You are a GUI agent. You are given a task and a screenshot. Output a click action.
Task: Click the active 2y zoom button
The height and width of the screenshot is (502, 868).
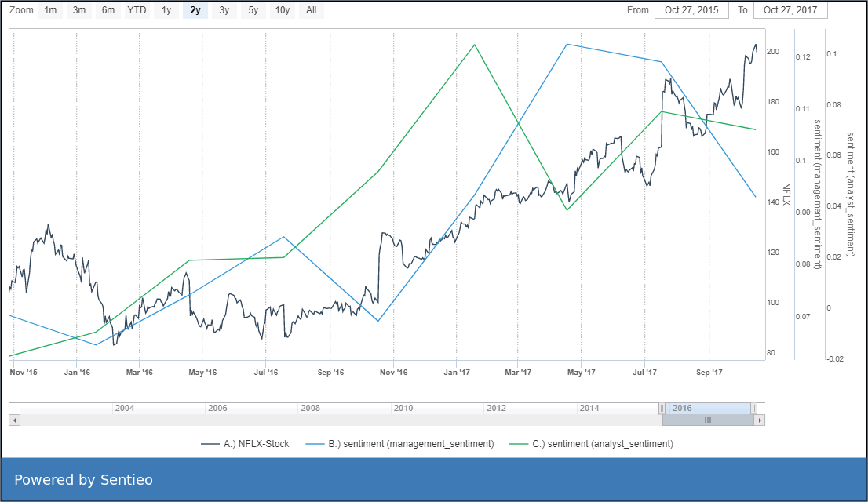pyautogui.click(x=195, y=10)
